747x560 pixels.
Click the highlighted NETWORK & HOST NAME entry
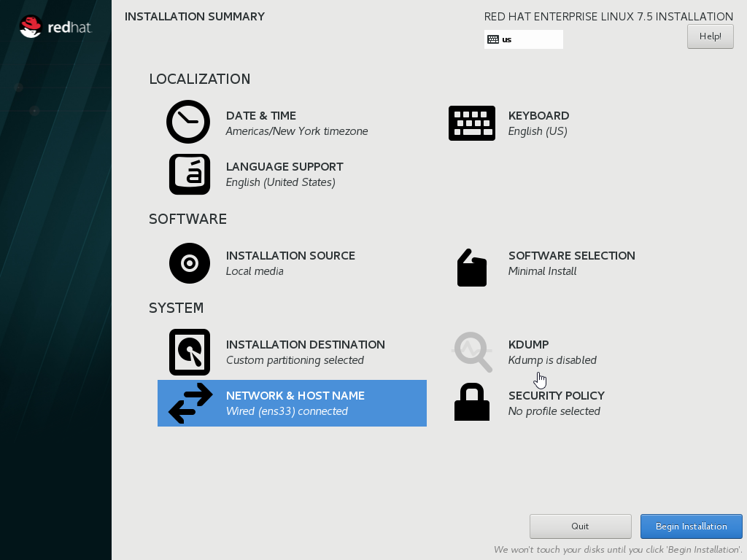(x=292, y=402)
